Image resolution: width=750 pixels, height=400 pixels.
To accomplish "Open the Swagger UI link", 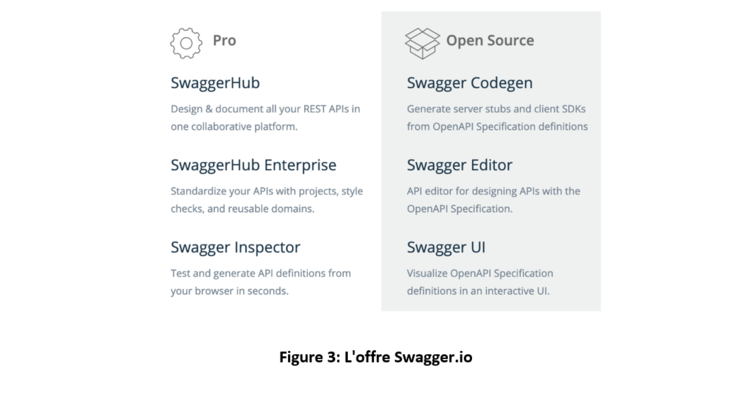I will 446,247.
